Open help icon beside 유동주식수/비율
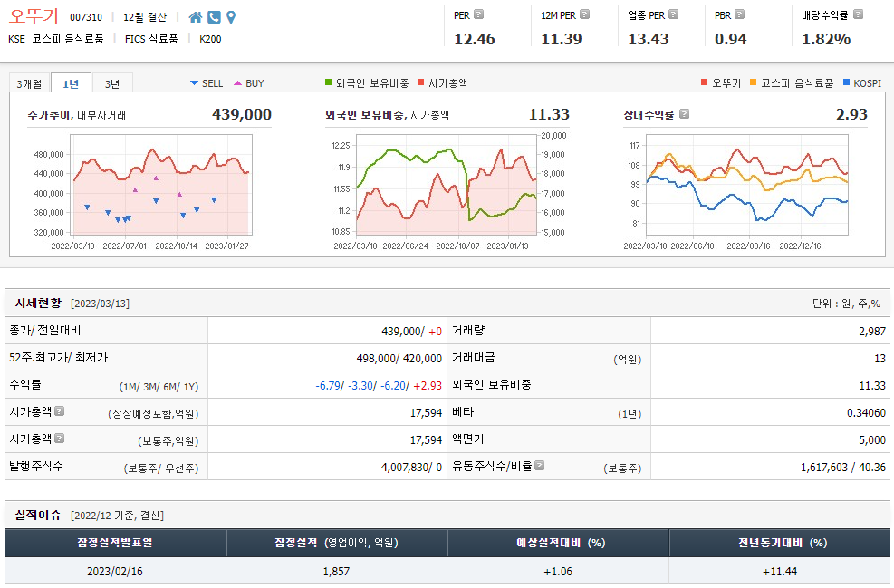Image resolution: width=894 pixels, height=588 pixels. [x=539, y=466]
